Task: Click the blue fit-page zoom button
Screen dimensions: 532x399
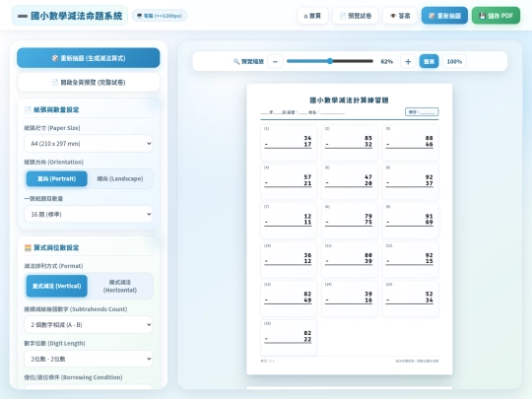Action: [x=429, y=61]
